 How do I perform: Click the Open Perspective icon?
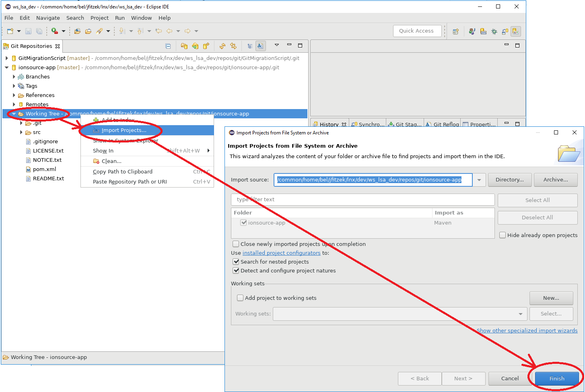456,31
